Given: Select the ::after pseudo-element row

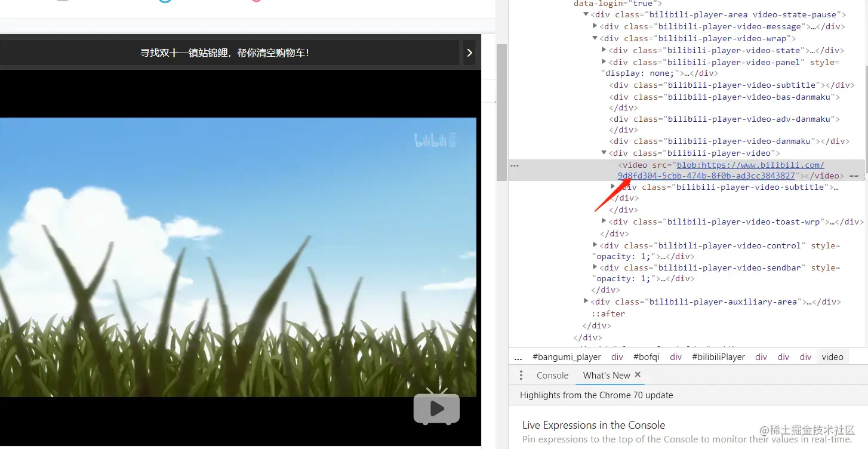Looking at the screenshot, I should pos(608,313).
